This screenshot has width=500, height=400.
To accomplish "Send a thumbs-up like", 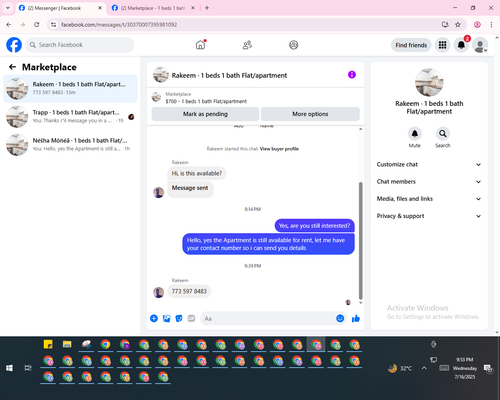I will click(x=356, y=318).
